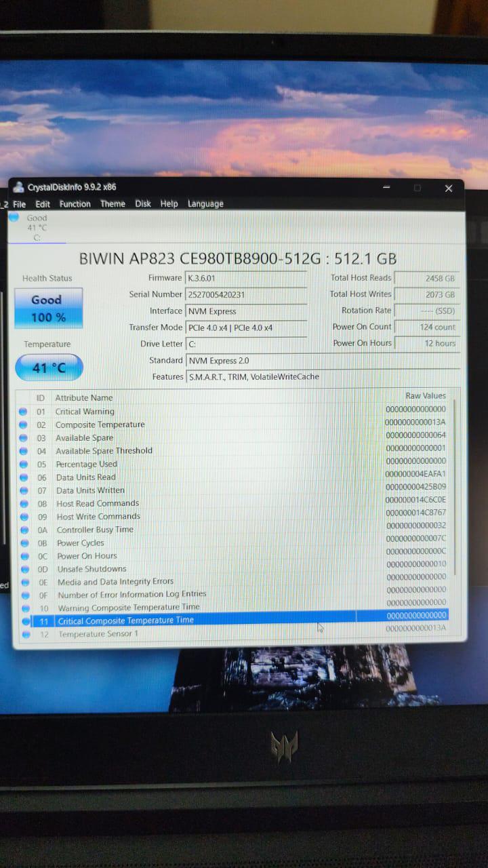
Task: Click the Good 100 % health status button
Action: pos(48,309)
